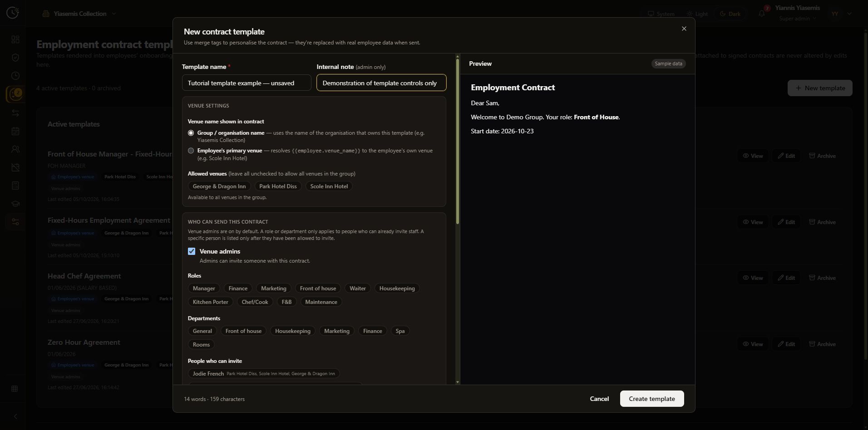Open the shield-check icon in sidebar
The height and width of the screenshot is (430, 868).
15,58
